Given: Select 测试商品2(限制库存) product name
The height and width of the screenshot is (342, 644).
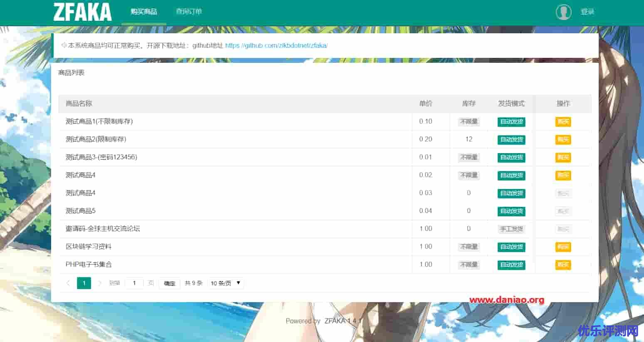Looking at the screenshot, I should point(96,139).
